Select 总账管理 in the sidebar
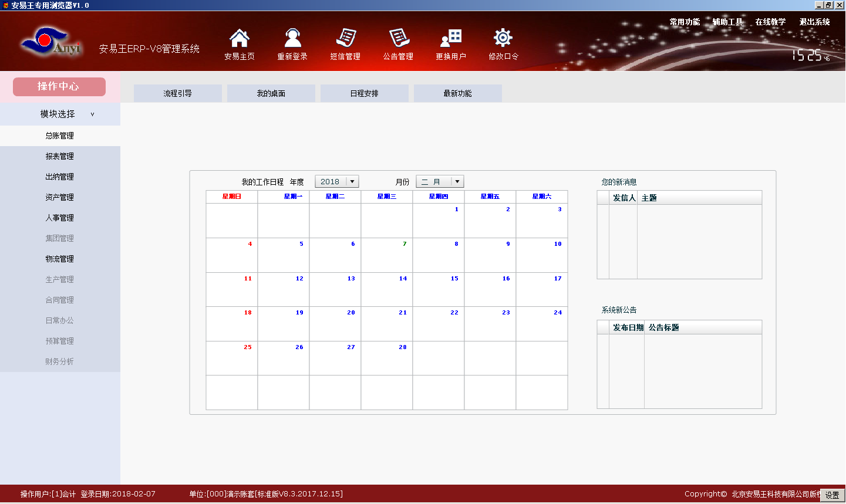Screen dimensions: 846x504 click(60, 136)
